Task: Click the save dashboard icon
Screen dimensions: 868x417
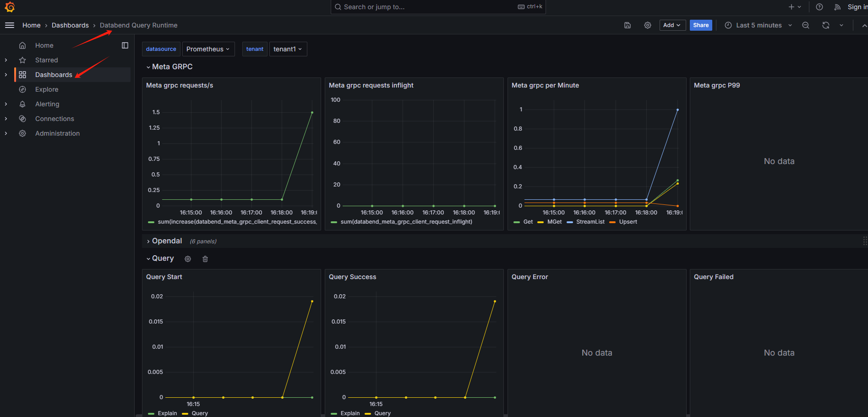Action: (x=627, y=25)
